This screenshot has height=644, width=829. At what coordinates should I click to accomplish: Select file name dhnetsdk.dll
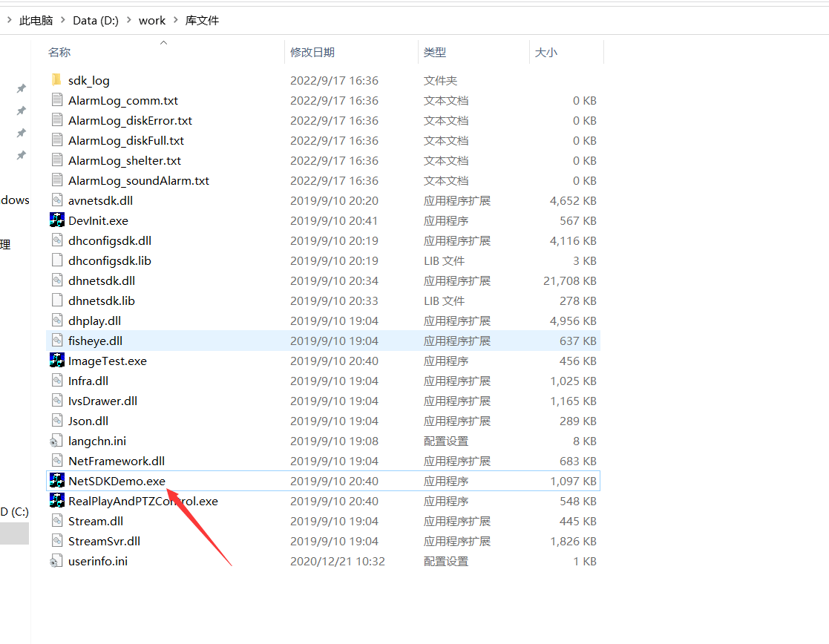pos(102,280)
